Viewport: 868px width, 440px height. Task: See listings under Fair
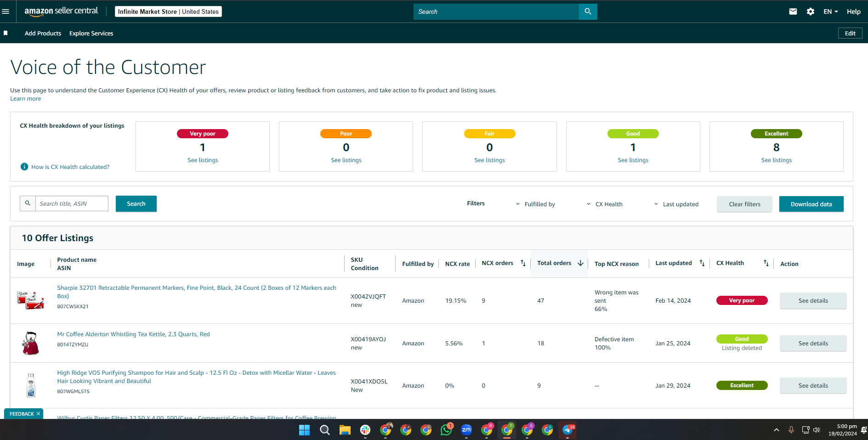[x=489, y=160]
